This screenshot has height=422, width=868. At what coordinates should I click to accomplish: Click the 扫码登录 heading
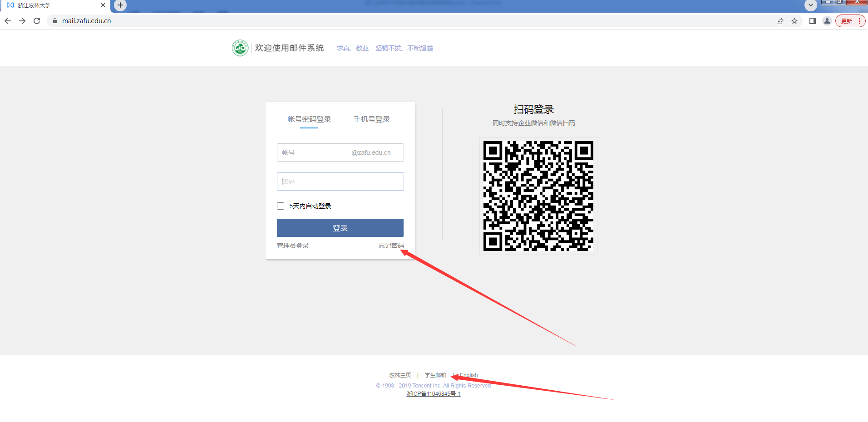(534, 109)
